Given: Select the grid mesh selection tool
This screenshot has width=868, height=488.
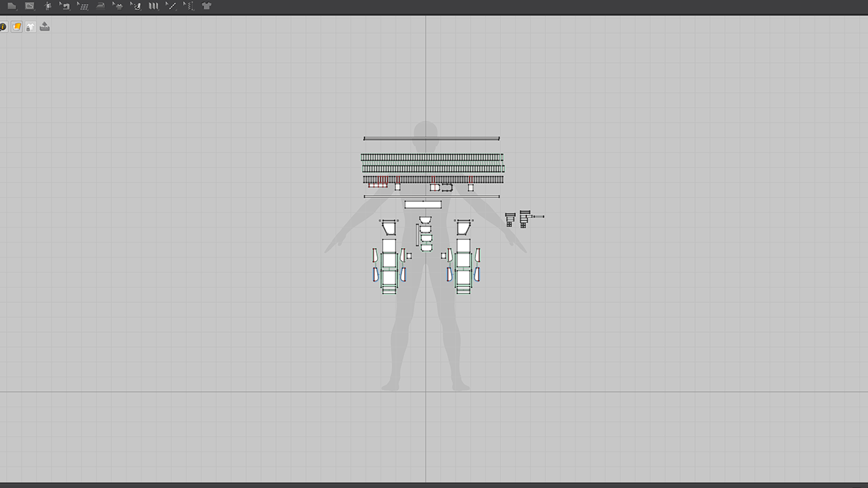Looking at the screenshot, I should (x=83, y=6).
